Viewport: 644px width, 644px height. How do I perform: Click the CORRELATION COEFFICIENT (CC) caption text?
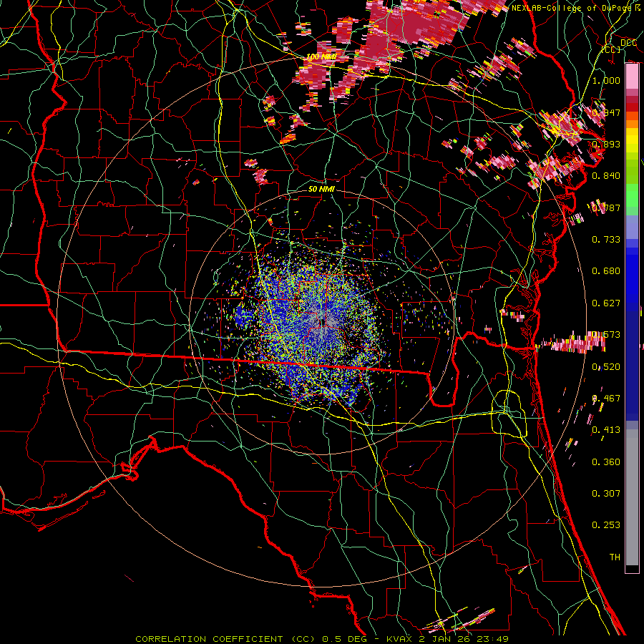[226, 639]
